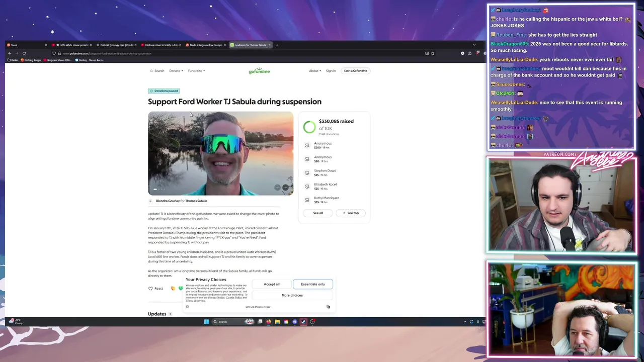
Task: Open Firefox from the taskbar
Action: click(x=269, y=322)
